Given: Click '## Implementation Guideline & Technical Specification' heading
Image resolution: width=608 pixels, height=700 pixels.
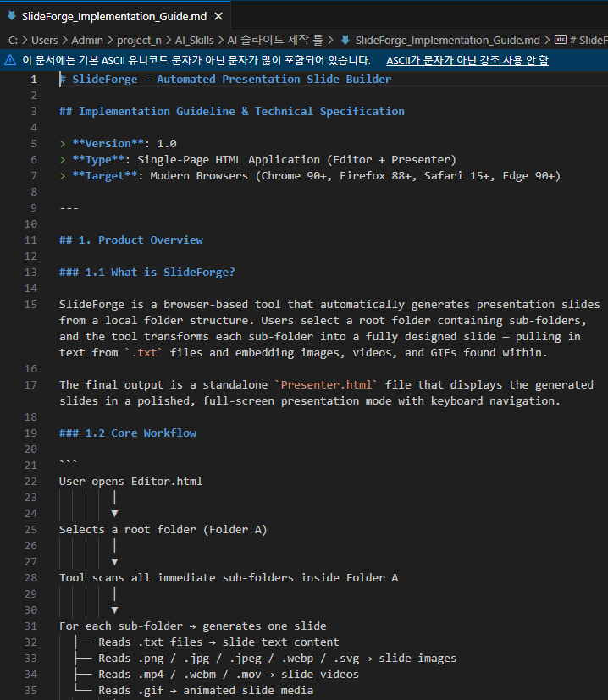Looking at the screenshot, I should (232, 111).
